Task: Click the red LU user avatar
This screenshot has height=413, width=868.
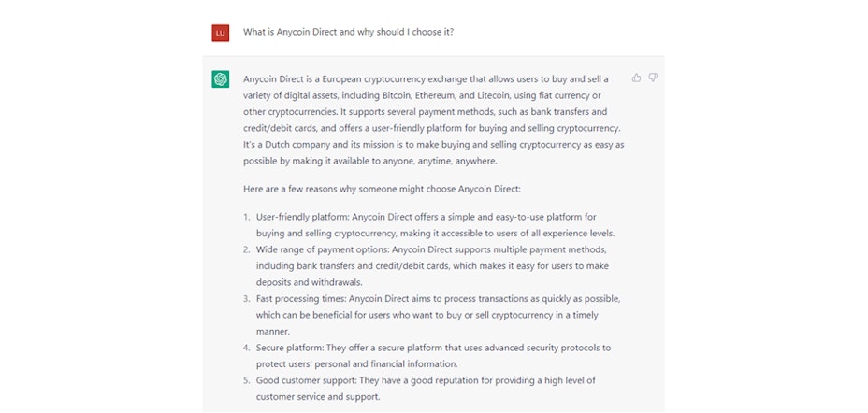Action: (x=221, y=33)
